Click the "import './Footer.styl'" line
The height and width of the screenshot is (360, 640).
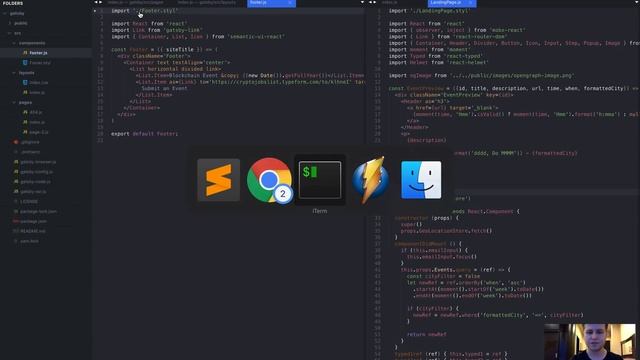[x=144, y=11]
